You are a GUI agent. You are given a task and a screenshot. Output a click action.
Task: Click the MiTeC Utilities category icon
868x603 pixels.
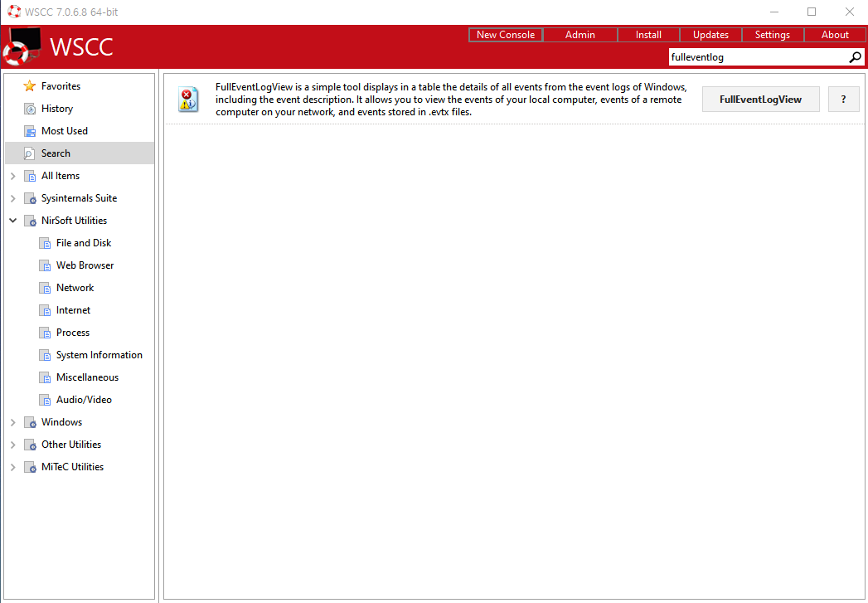(30, 467)
